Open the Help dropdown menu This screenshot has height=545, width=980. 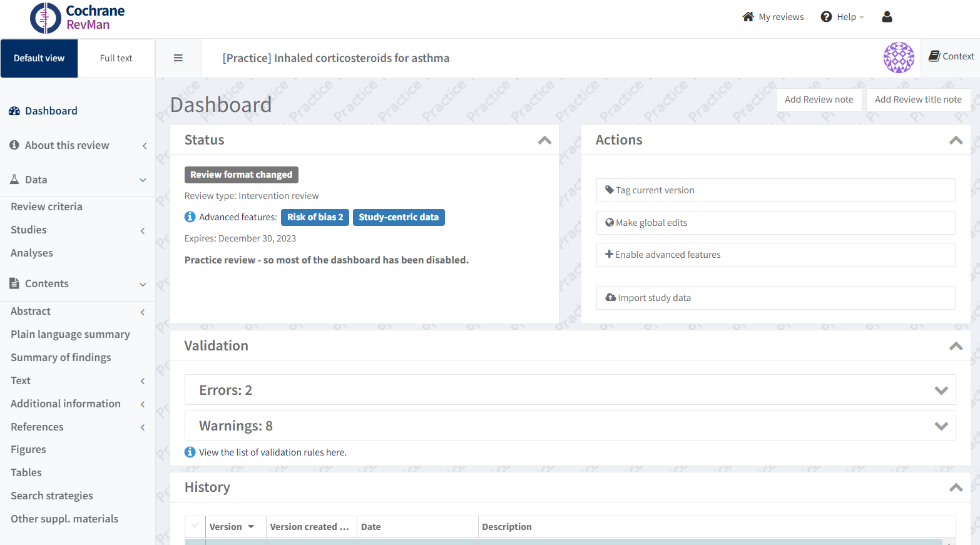[842, 17]
